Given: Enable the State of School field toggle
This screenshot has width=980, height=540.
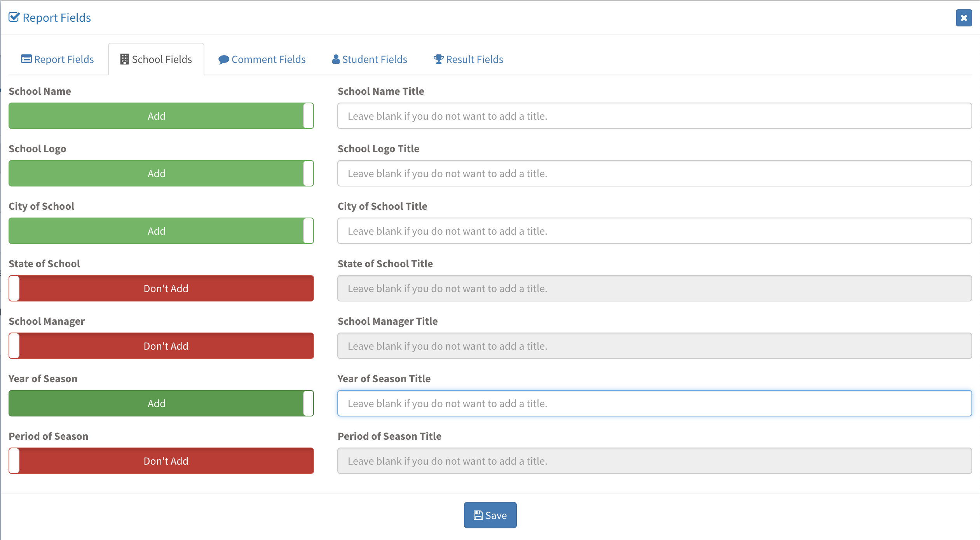Looking at the screenshot, I should (161, 288).
